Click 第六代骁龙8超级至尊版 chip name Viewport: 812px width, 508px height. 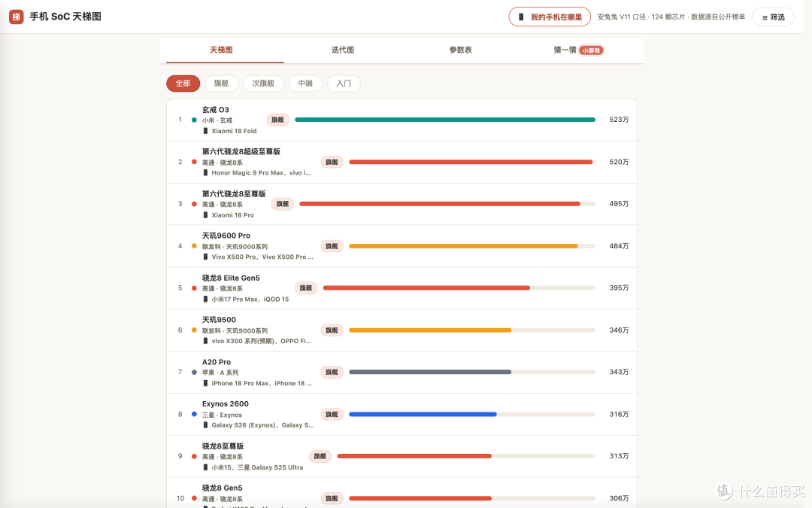(241, 151)
